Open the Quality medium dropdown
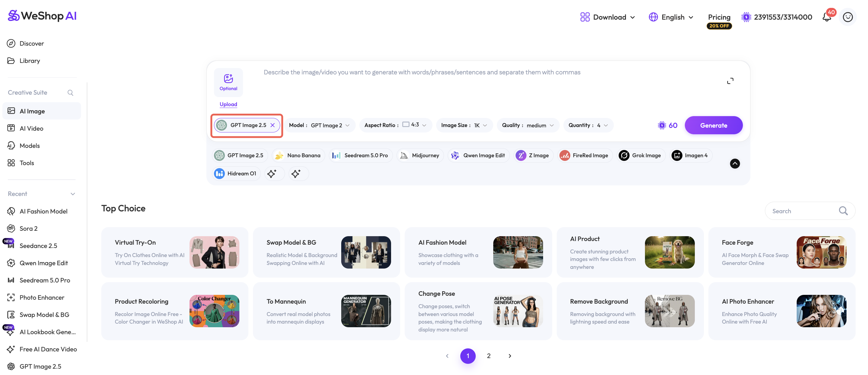 (x=528, y=126)
